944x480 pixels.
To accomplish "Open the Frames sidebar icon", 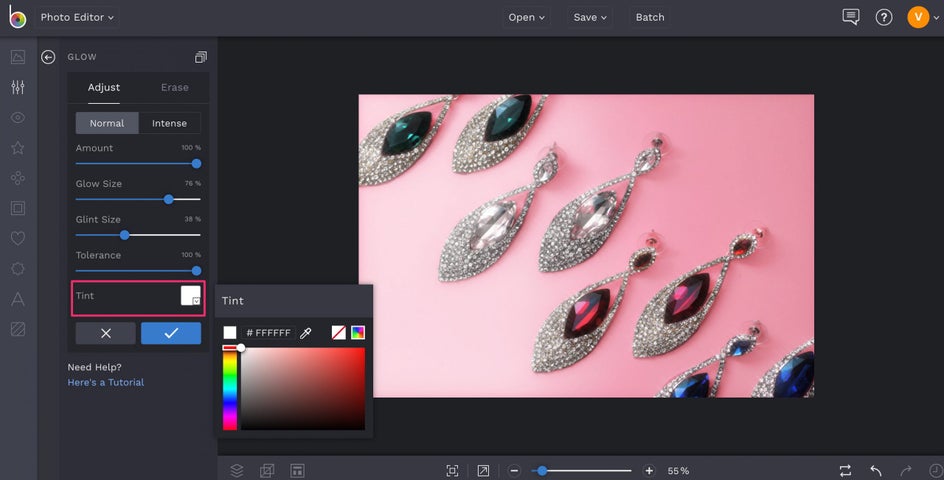I will coord(18,208).
